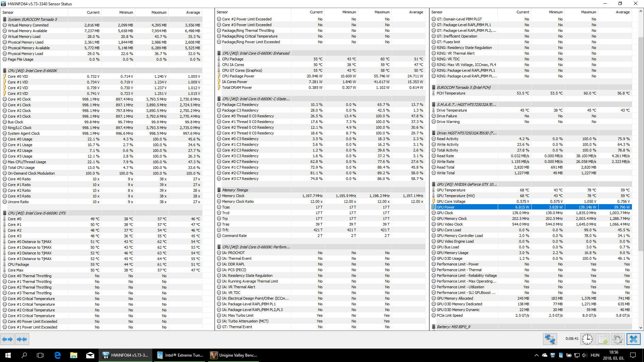Show hidden system tray icons

coord(536,355)
